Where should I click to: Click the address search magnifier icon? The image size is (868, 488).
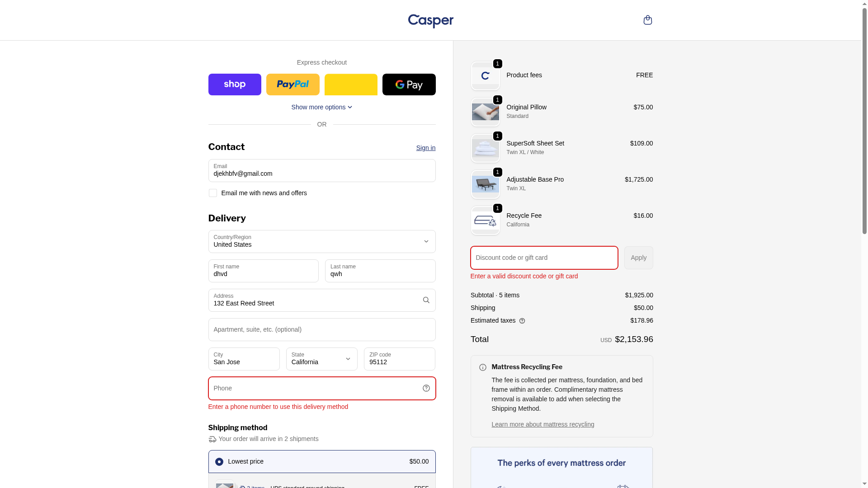click(x=426, y=300)
